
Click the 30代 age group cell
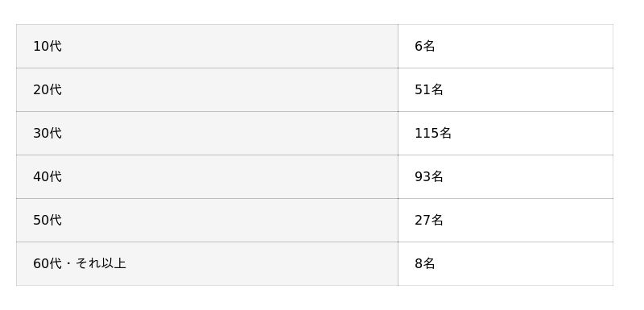[x=207, y=134]
